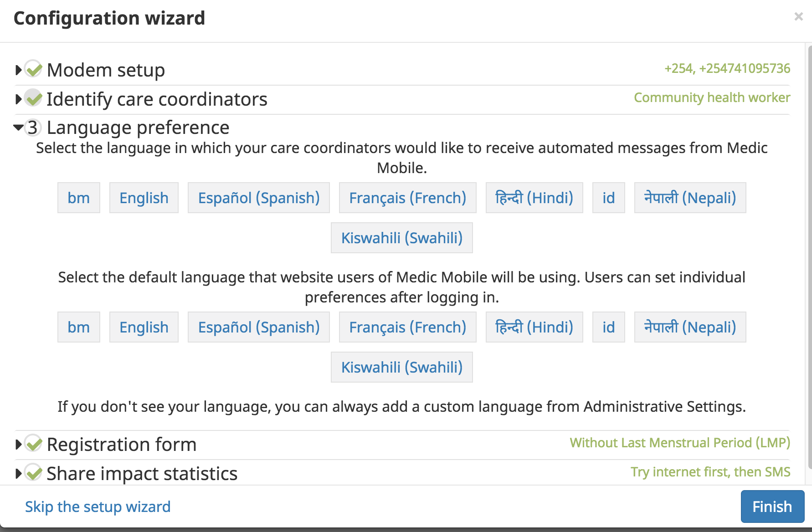Select Français (French) as default website language
Viewport: 812px width, 532px height.
407,327
